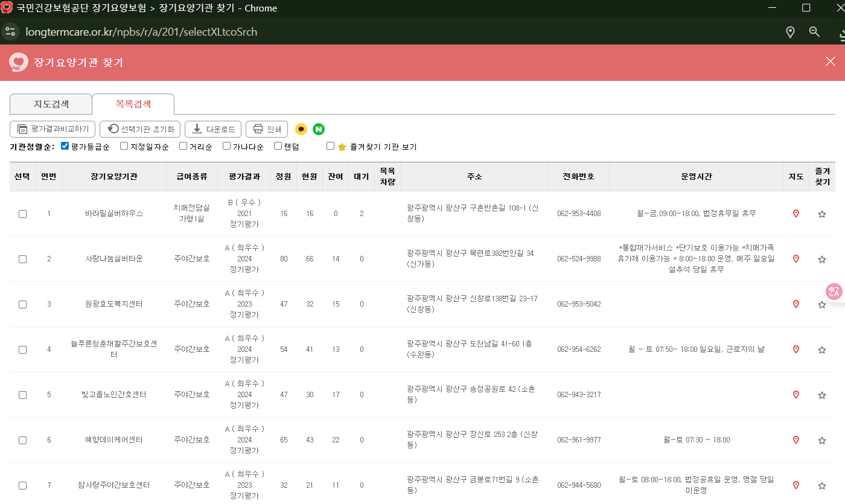Check 가나다순 sort option

(226, 146)
